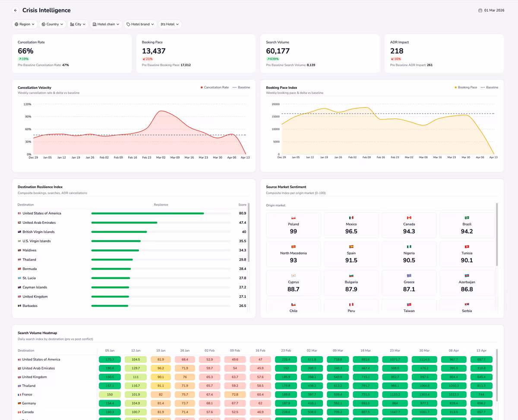Open the City filter dropdown
The image size is (518, 420).
[x=78, y=24]
